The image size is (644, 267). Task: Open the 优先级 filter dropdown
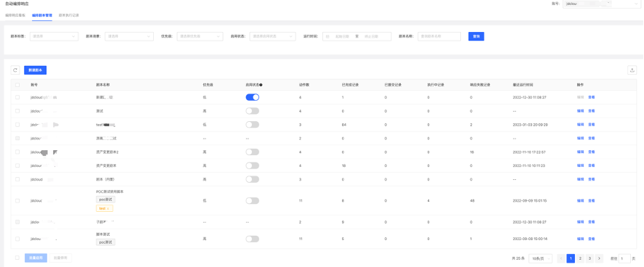click(200, 36)
